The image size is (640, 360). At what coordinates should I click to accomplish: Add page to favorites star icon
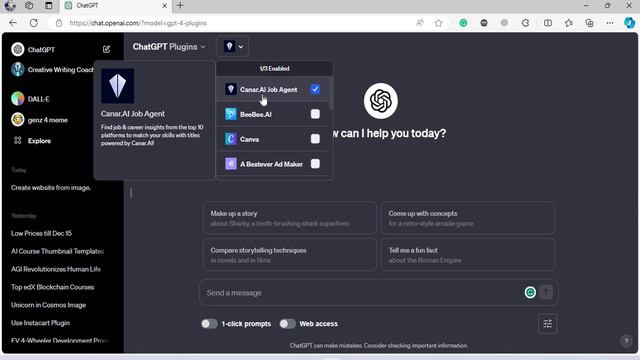(438, 23)
